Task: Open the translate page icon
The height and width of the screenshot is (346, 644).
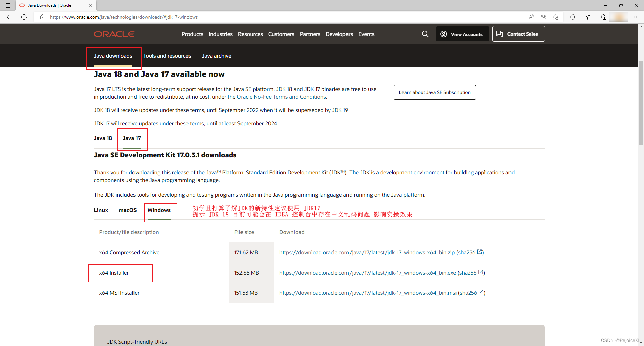Action: [543, 17]
